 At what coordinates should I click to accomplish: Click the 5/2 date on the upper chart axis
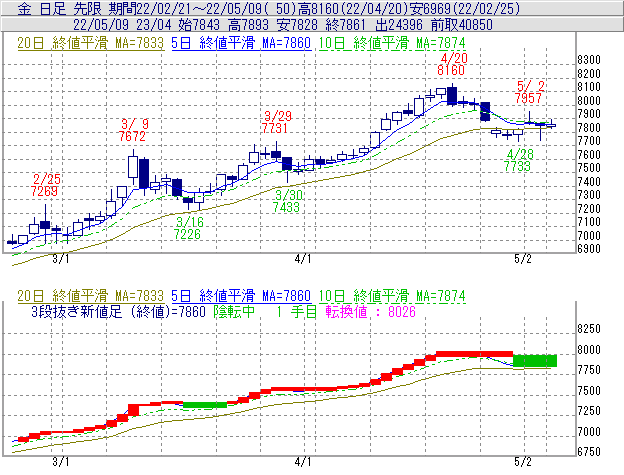523,259
